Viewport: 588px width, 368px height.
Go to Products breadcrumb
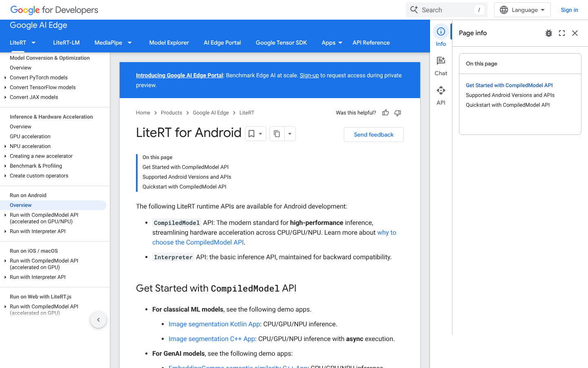[171, 113]
